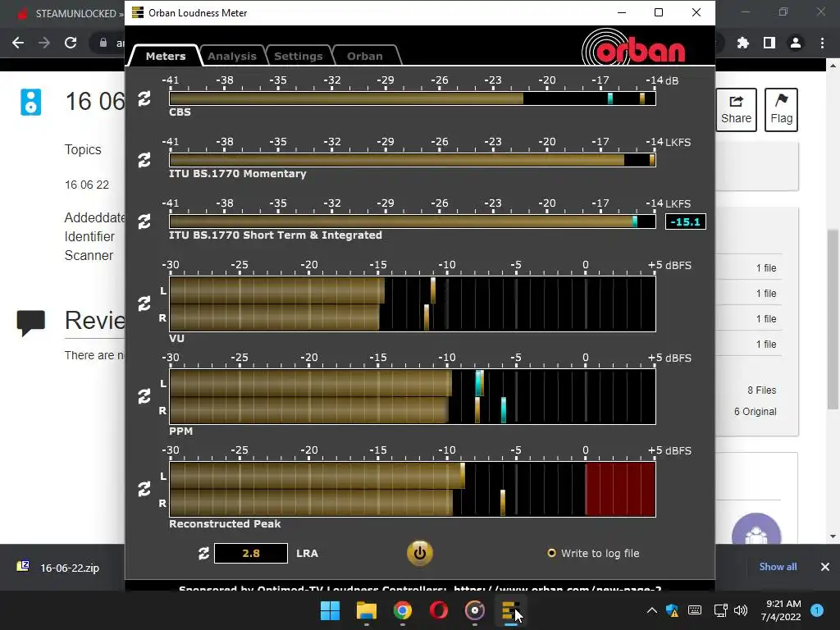
Task: Reset the ITU BS.1770 Momentary meter icon
Action: [144, 160]
